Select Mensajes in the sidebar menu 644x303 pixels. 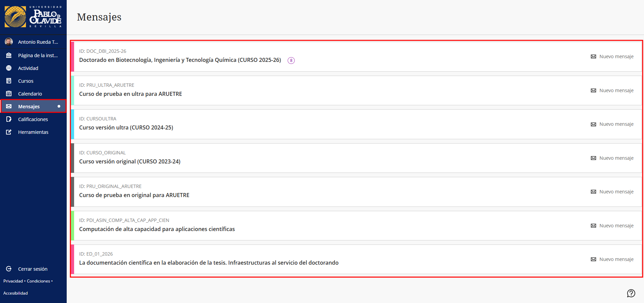pyautogui.click(x=29, y=106)
